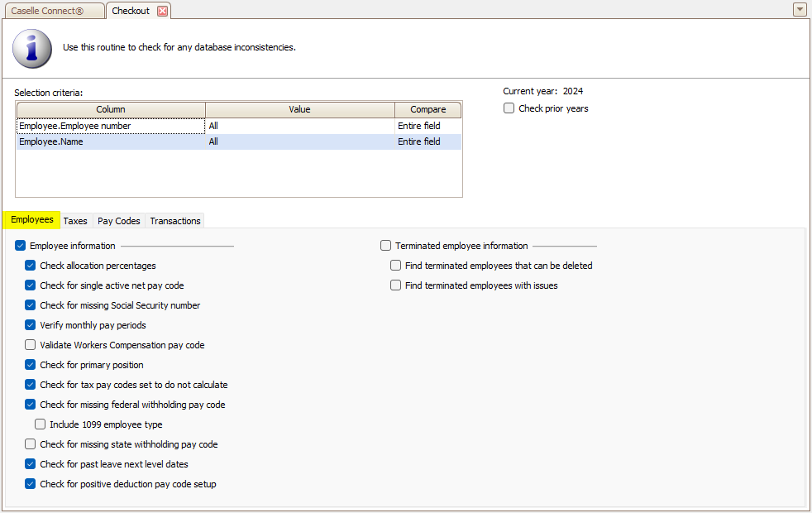Check the missing state withholding pay code option
The width and height of the screenshot is (812, 513).
point(30,444)
